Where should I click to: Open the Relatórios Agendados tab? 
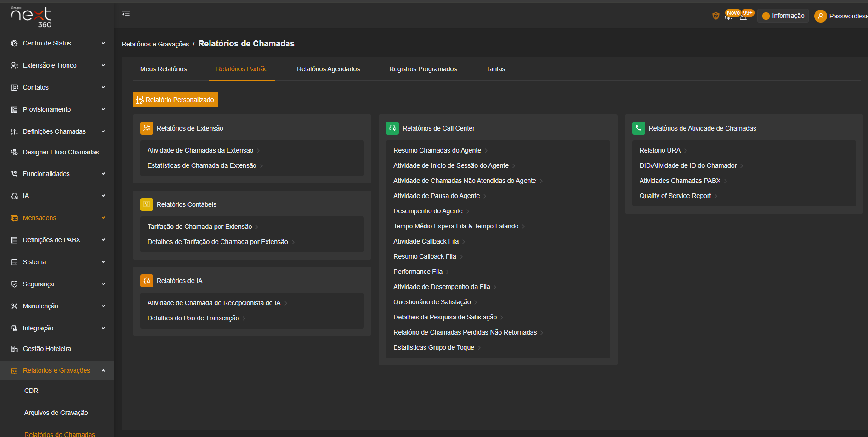tap(328, 69)
